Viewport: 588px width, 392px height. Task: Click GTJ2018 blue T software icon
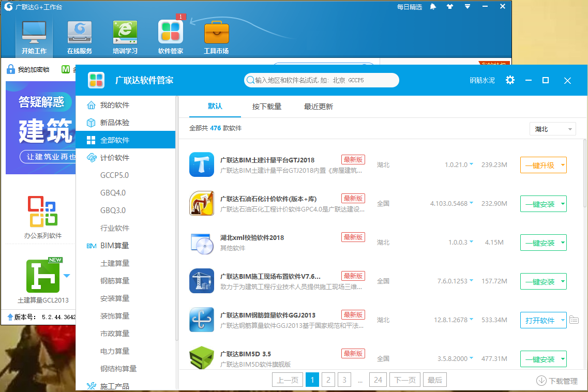coord(202,164)
